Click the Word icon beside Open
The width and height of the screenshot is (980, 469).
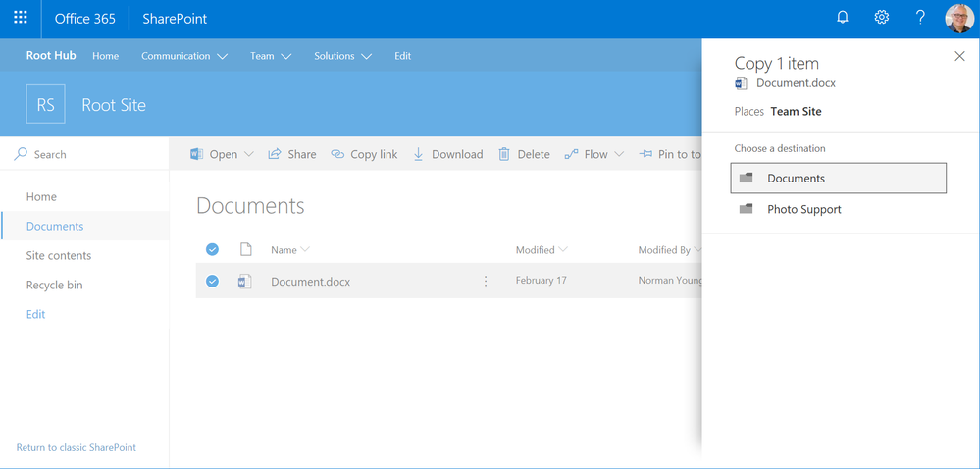[x=197, y=154]
